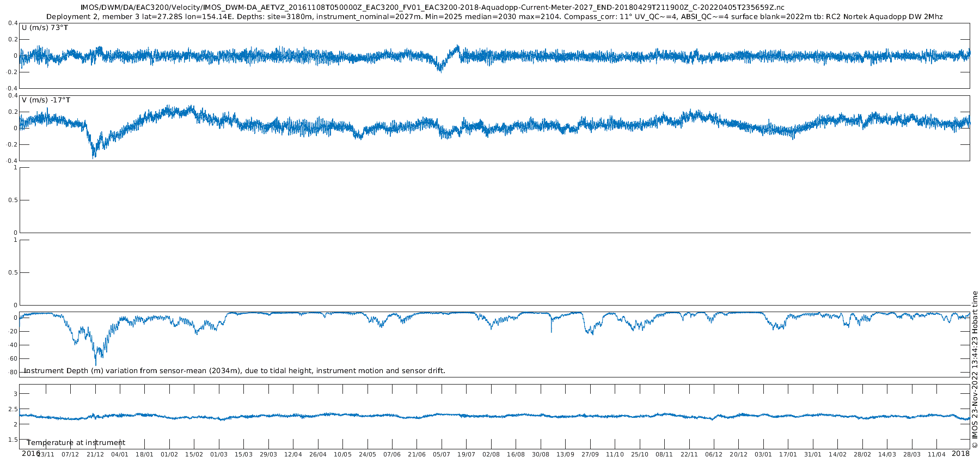Viewport: 980px width, 463px height.
Task: Click the 20/12 date tick label
Action: 739,455
